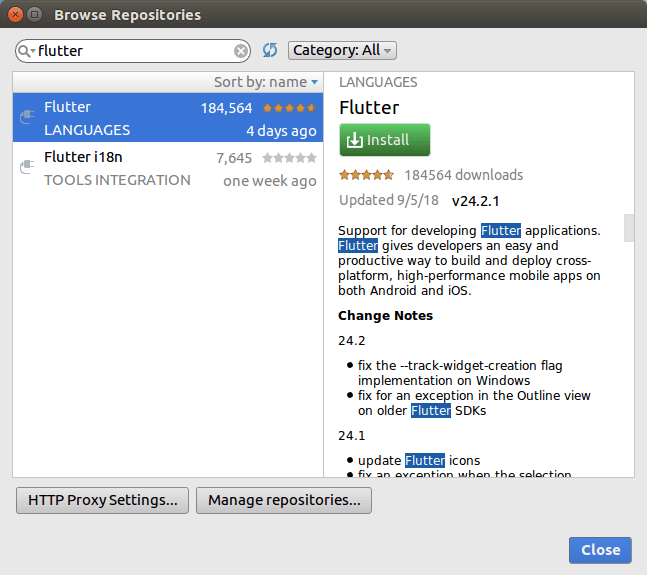
Task: Close the Browse Repositories dialog via Close button
Action: pyautogui.click(x=600, y=550)
